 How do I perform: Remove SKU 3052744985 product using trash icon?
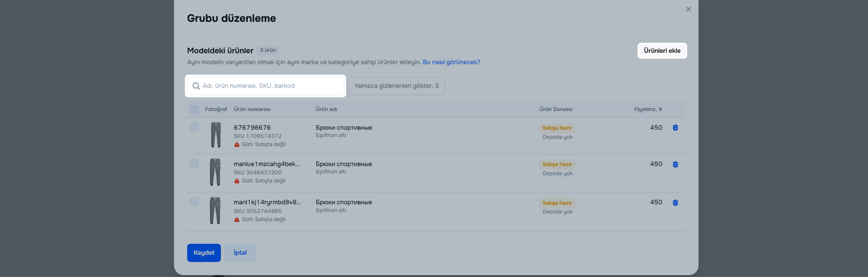click(x=675, y=203)
